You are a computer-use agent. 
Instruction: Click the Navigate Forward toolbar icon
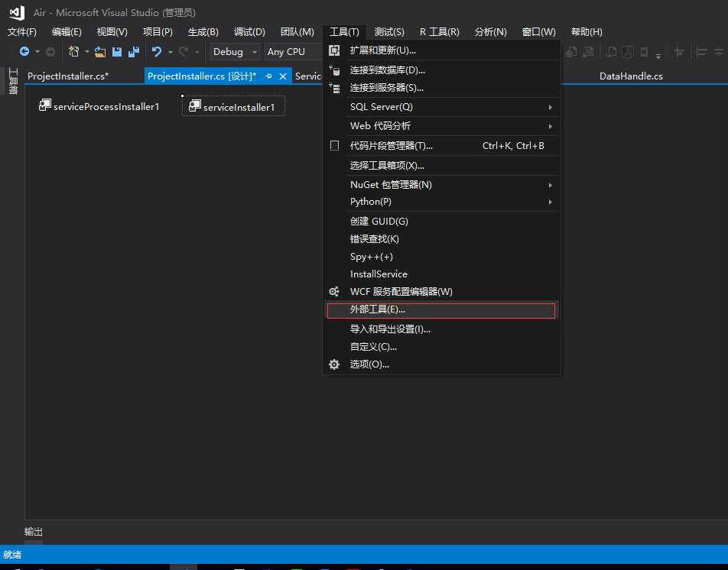[x=50, y=51]
